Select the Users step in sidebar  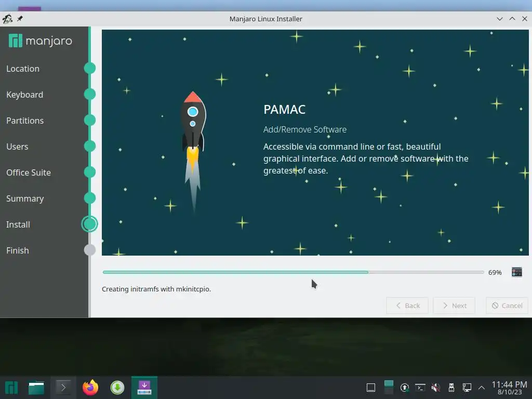pyautogui.click(x=17, y=147)
